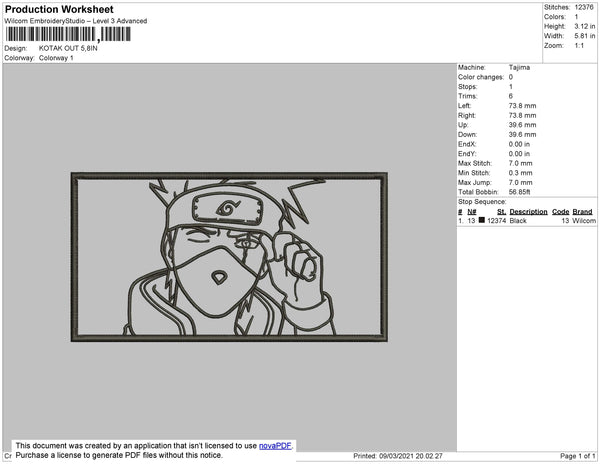The image size is (600, 464).
Task: Select the Max Stitch value 7.0 mm
Action: [520, 163]
